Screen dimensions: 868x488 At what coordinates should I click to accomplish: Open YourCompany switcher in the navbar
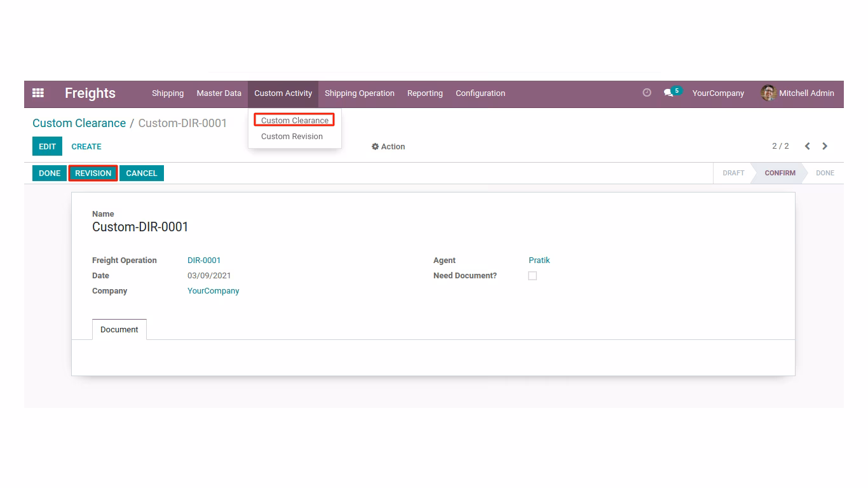pos(718,93)
